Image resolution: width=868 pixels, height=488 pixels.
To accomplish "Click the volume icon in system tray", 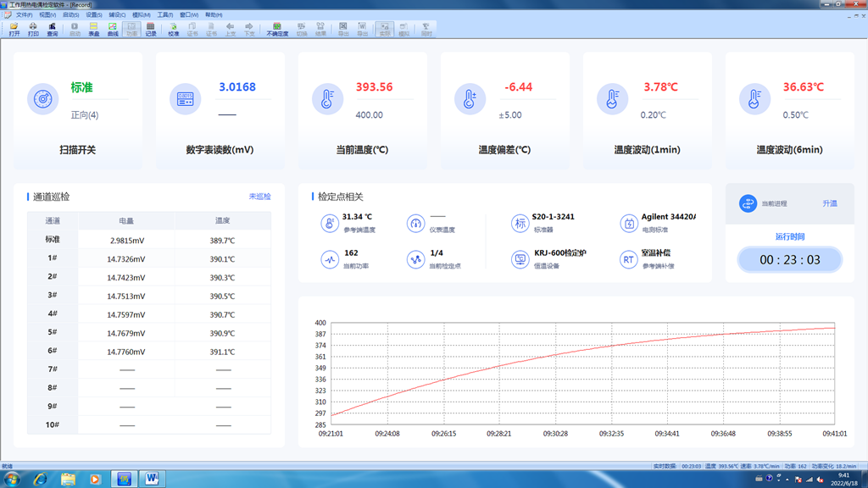I will pos(820,480).
